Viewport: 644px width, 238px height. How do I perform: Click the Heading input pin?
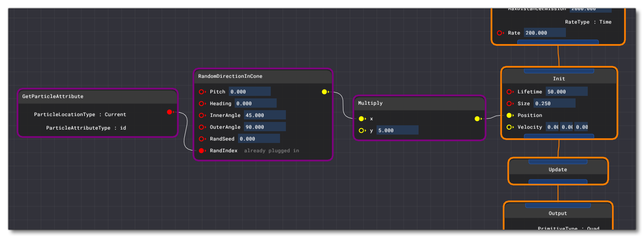click(x=202, y=103)
